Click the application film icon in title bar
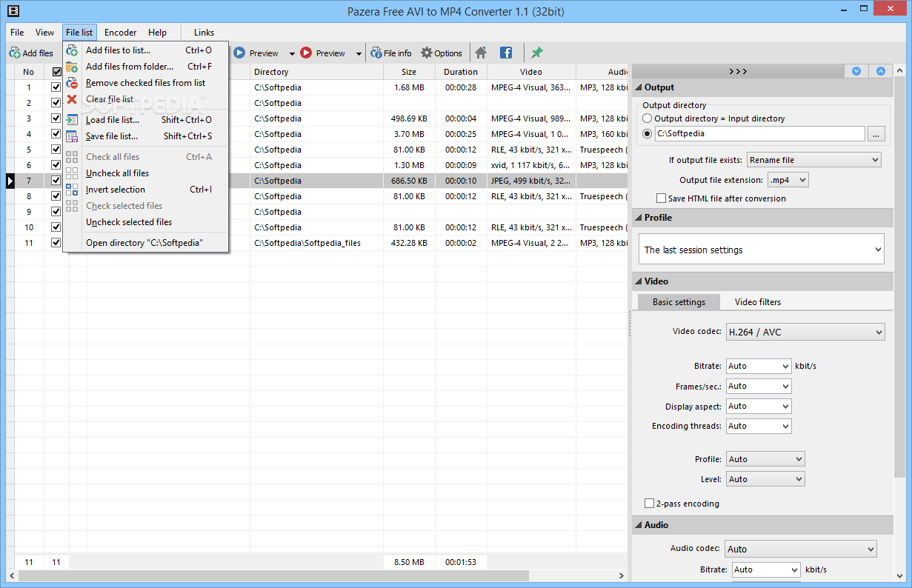Image resolution: width=912 pixels, height=588 pixels. coord(13,11)
